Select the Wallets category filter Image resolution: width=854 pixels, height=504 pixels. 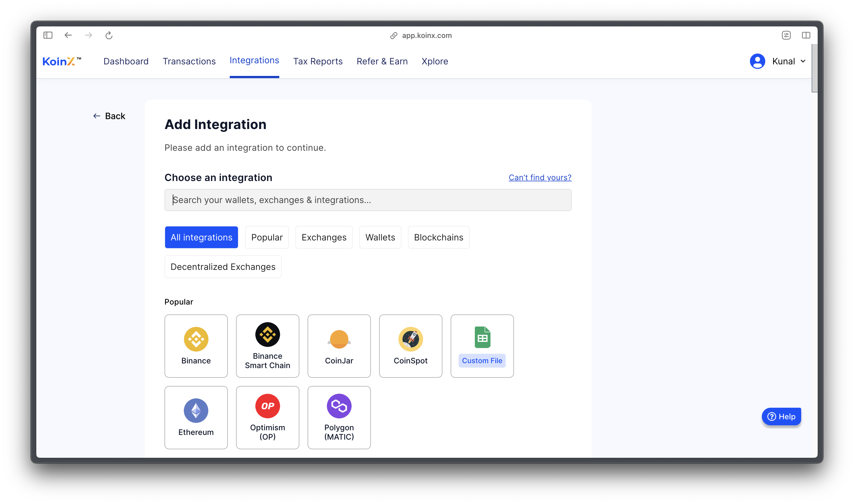tap(380, 237)
